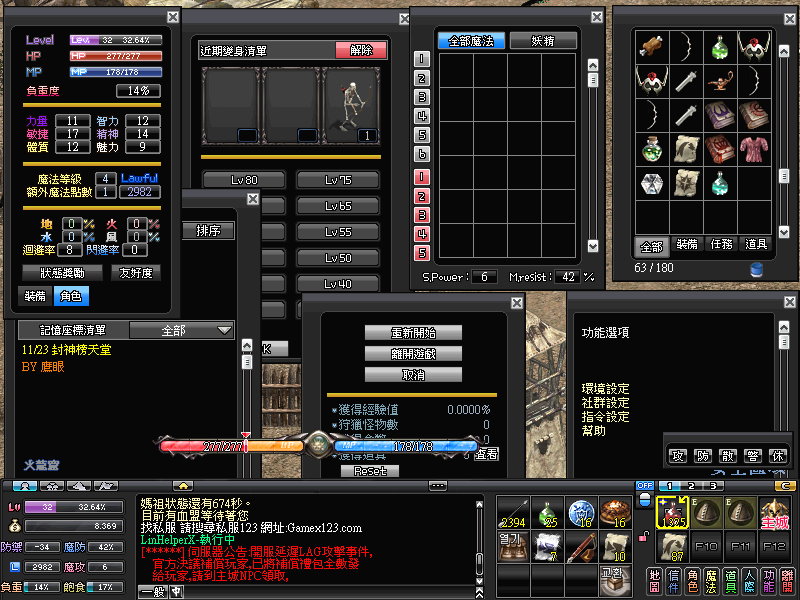The height and width of the screenshot is (600, 800).
Task: Open the 狀態獎勵 status bonus button
Action: [x=62, y=273]
